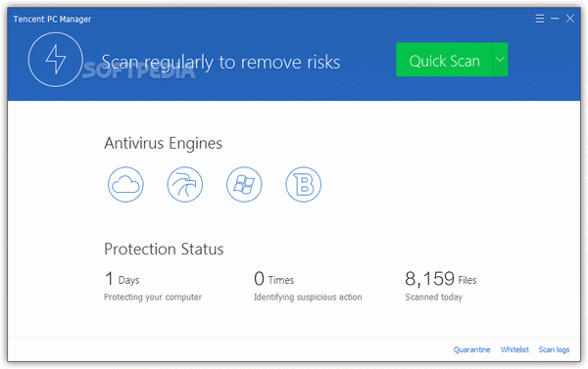Open the Quarantine link
This screenshot has height=369, width=588.
click(471, 349)
